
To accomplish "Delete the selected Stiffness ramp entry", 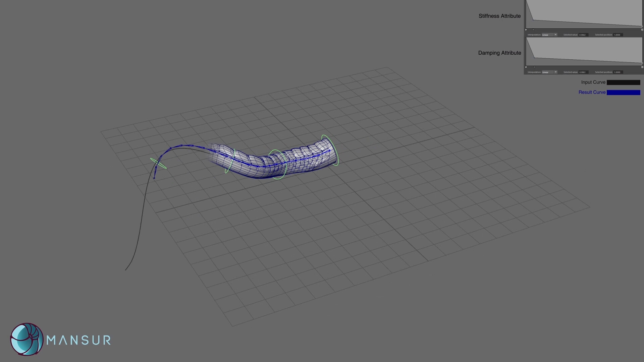I will coord(526,29).
